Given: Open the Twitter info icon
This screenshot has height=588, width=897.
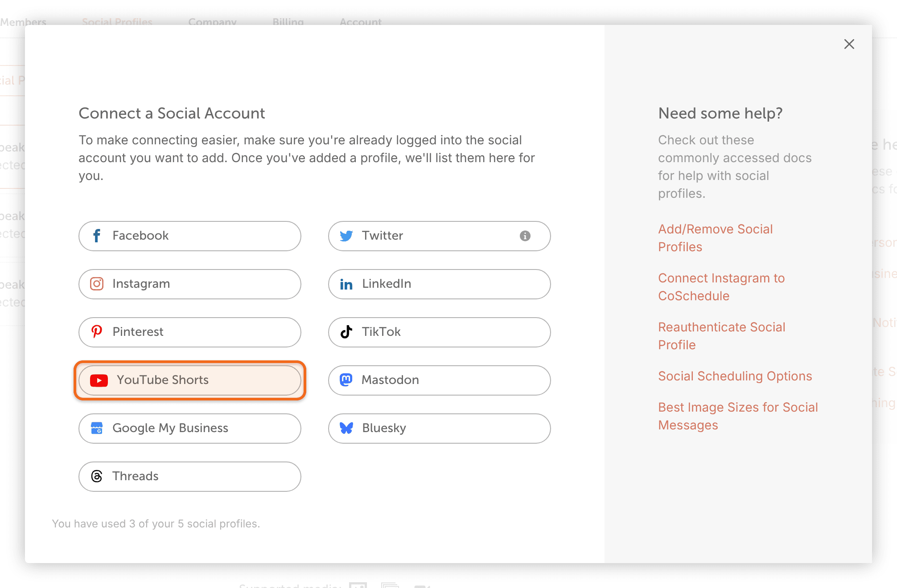Looking at the screenshot, I should coord(525,236).
